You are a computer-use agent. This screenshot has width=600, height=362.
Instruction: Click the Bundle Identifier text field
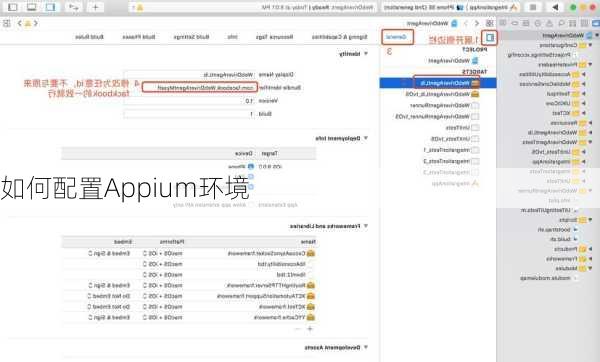point(199,88)
